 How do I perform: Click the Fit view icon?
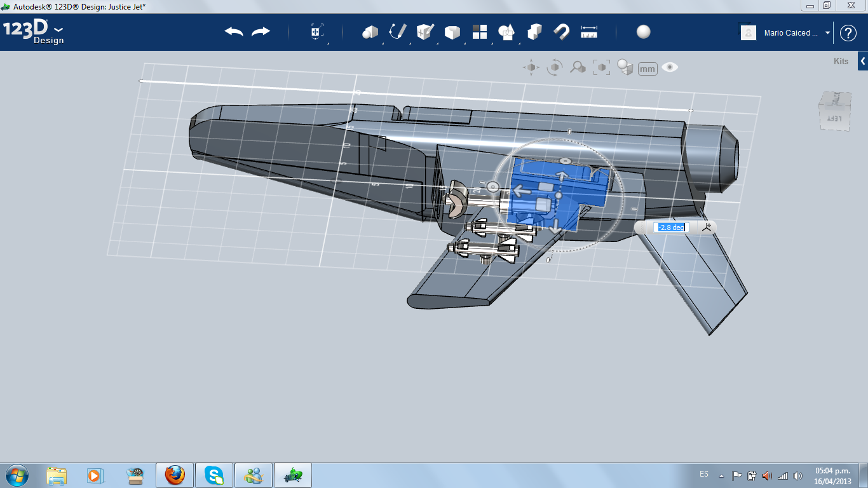tap(601, 67)
